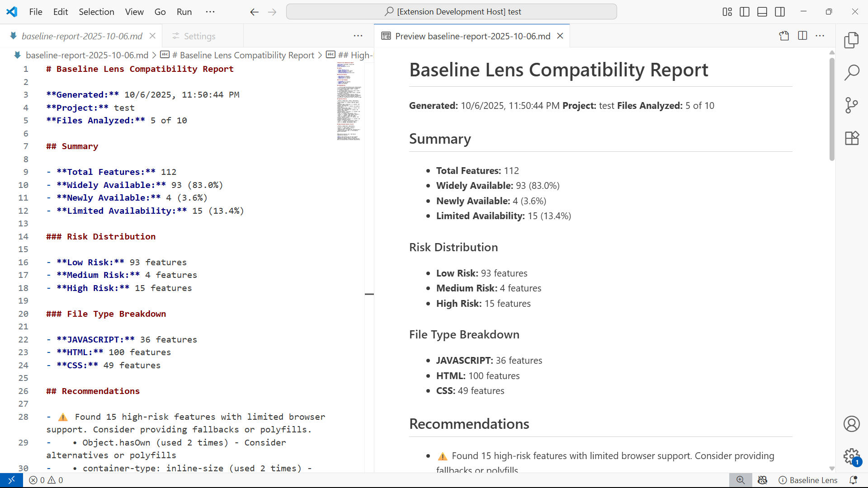The height and width of the screenshot is (488, 868).
Task: Open editor group more actions ellipsis
Action: pos(358,36)
